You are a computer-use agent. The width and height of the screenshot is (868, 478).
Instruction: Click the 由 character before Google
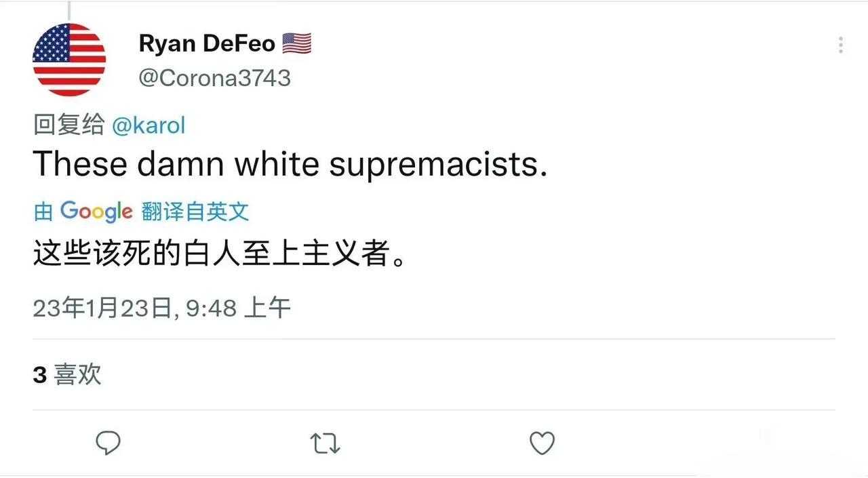coord(43,212)
